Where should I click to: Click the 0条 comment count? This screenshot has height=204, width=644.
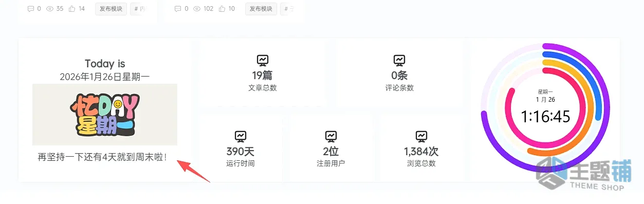399,76
